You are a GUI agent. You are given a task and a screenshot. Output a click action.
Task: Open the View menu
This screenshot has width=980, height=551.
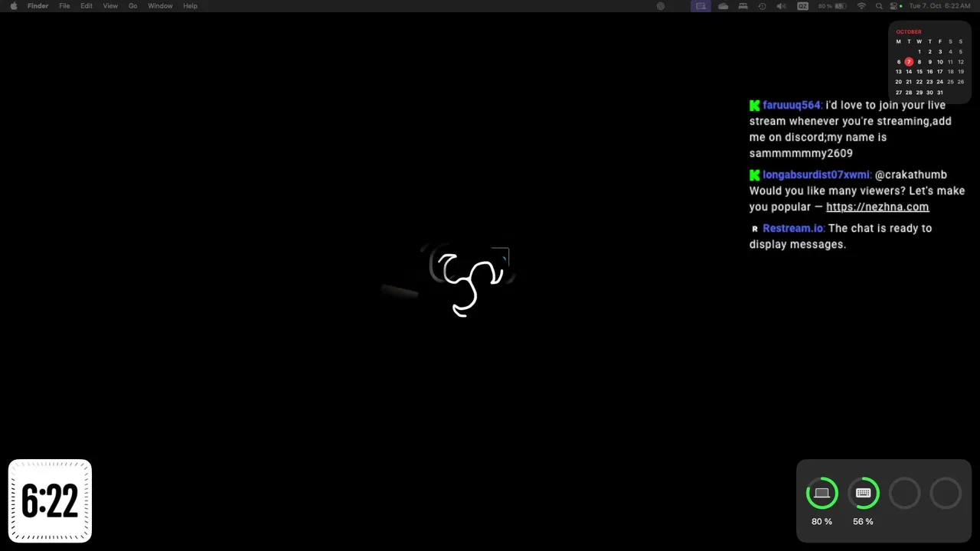110,5
